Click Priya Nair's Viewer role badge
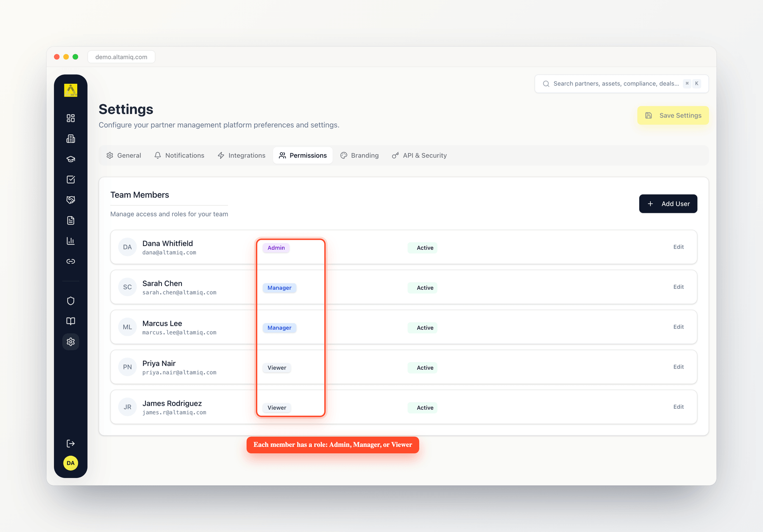 277,368
